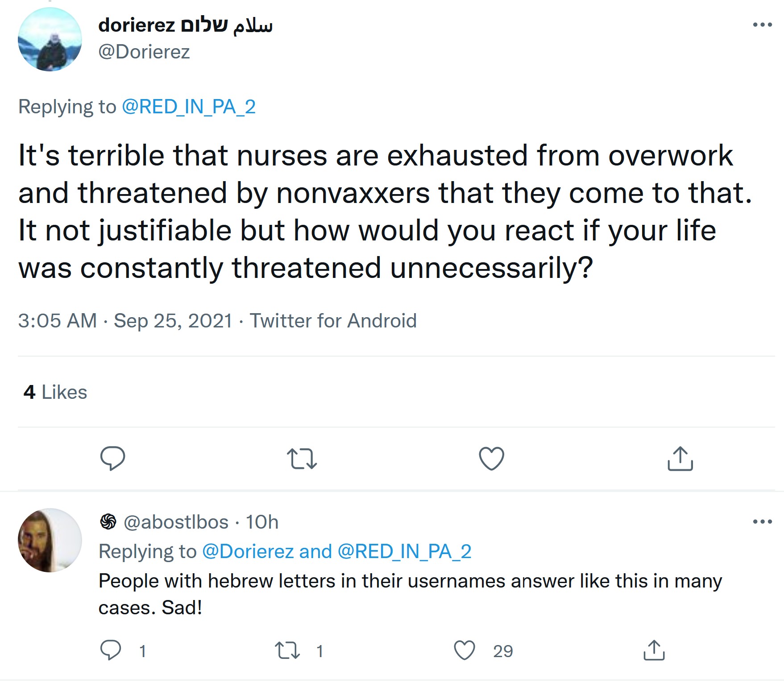Like the @abostlbos reply with 29 likes
The width and height of the screenshot is (784, 687).
(465, 650)
